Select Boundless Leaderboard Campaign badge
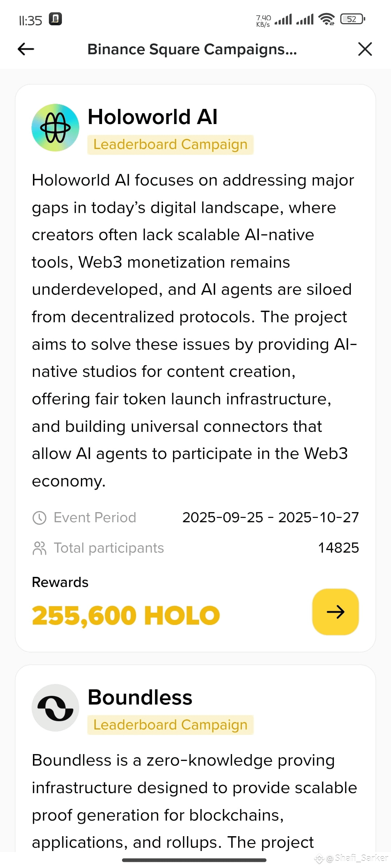Viewport: 391px width, 868px height. [x=170, y=725]
